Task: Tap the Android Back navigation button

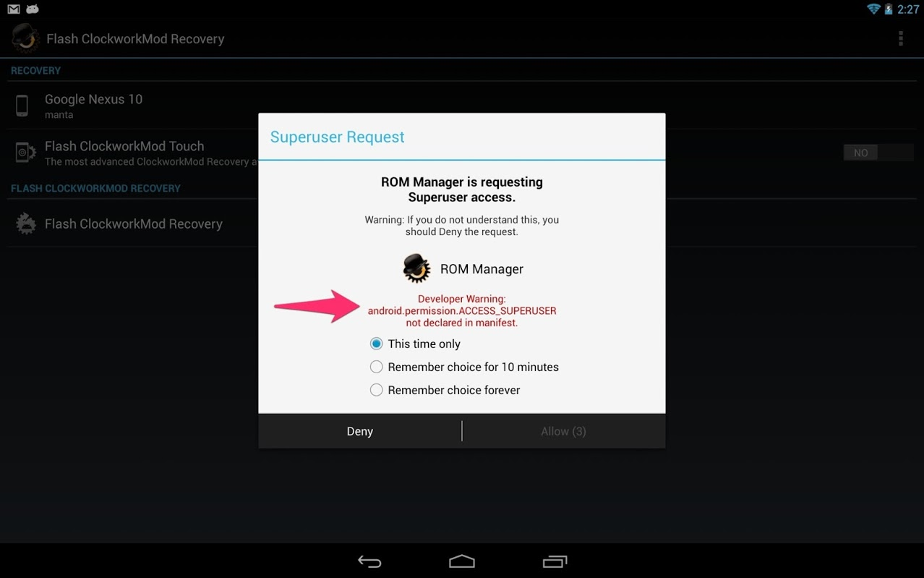Action: click(x=369, y=561)
